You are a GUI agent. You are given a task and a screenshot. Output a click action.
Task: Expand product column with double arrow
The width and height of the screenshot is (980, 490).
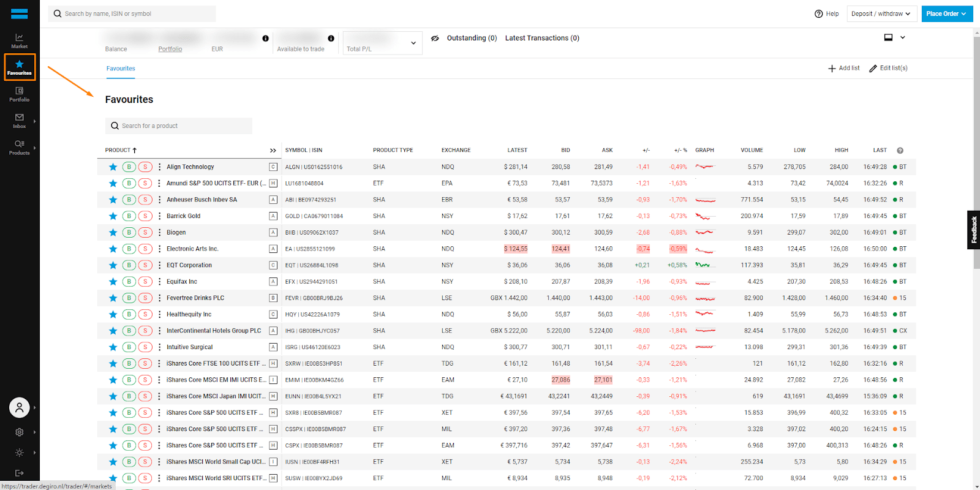coord(273,150)
